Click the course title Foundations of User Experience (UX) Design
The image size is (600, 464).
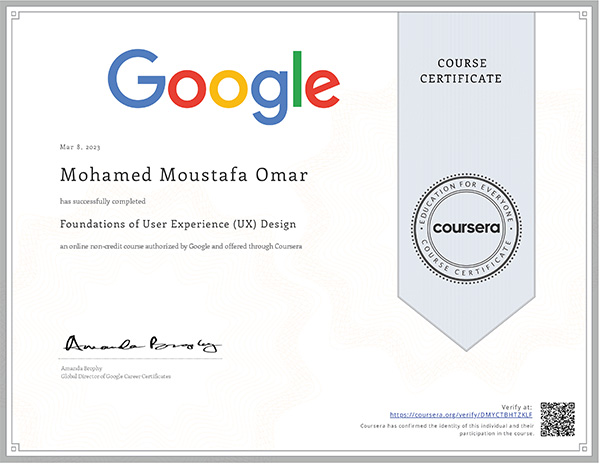pyautogui.click(x=178, y=224)
